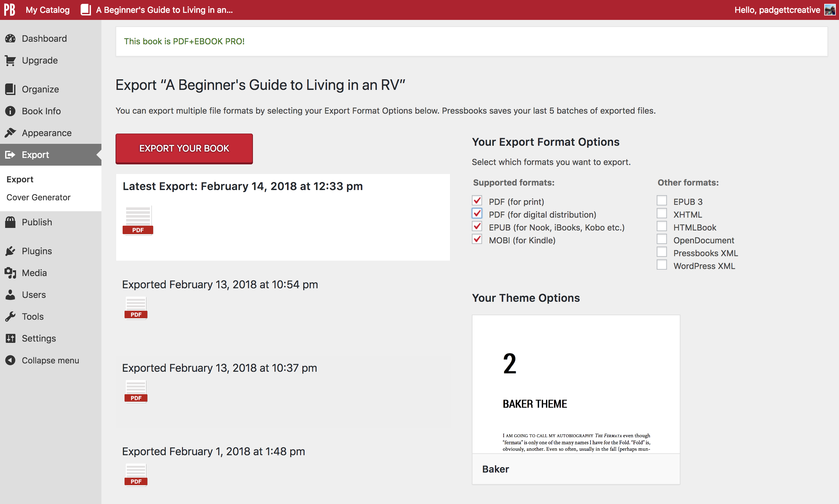Open Cover Generator submenu item
The height and width of the screenshot is (504, 839).
(39, 197)
